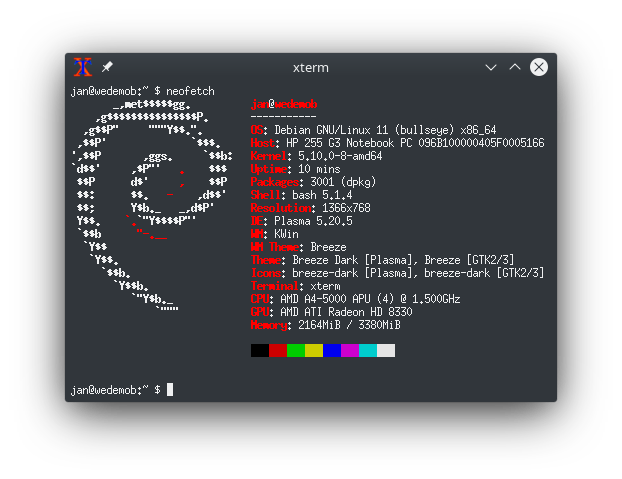
Task: Select the green color block
Action: [296, 351]
